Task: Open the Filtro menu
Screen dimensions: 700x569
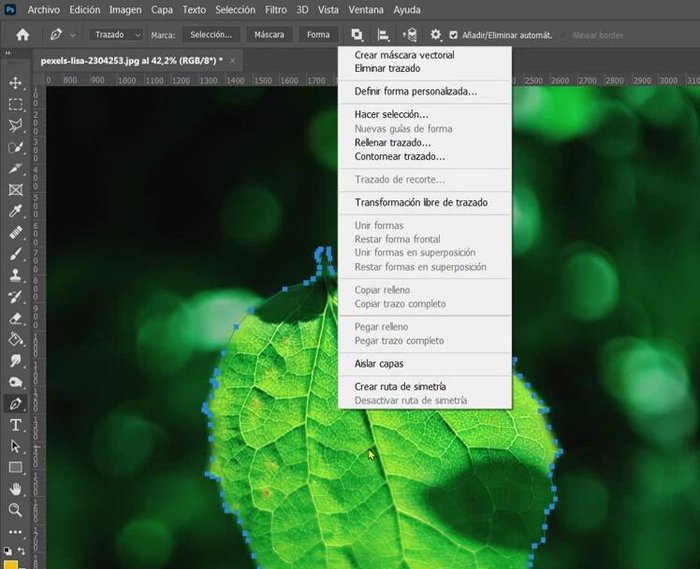Action: tap(276, 9)
